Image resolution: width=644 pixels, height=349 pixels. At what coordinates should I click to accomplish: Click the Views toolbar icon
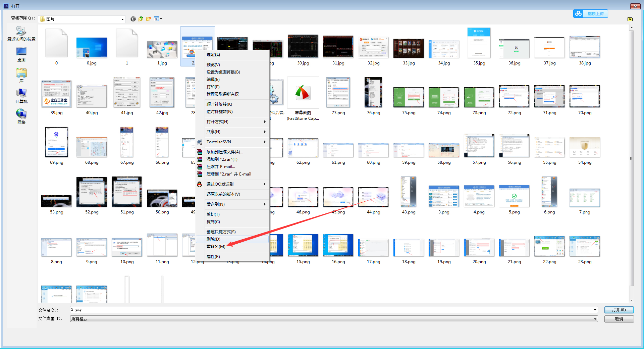(156, 19)
